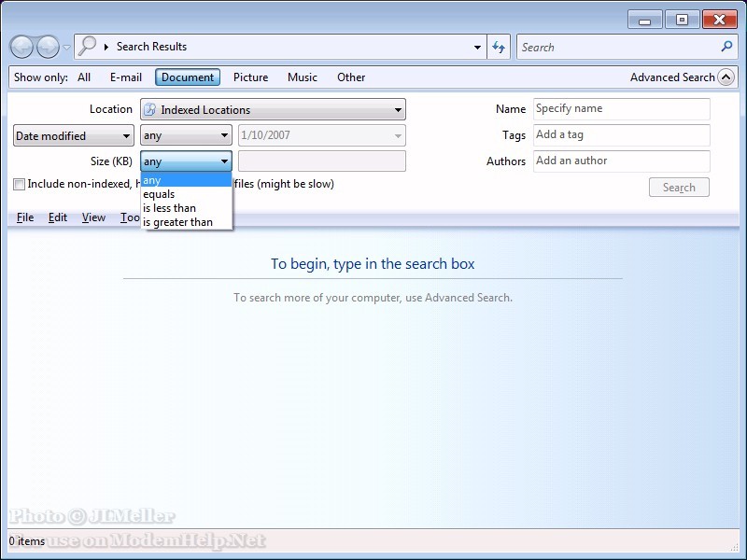Click the magnifier icon in the address bar
The height and width of the screenshot is (560, 747).
click(x=87, y=46)
